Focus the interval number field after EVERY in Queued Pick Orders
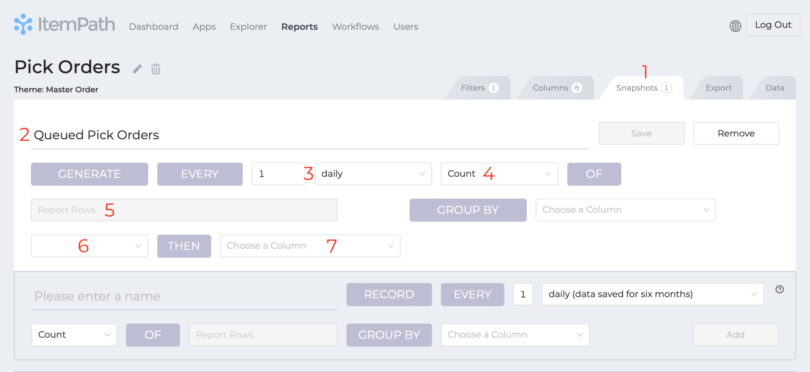The width and height of the screenshot is (810, 372). click(x=278, y=174)
